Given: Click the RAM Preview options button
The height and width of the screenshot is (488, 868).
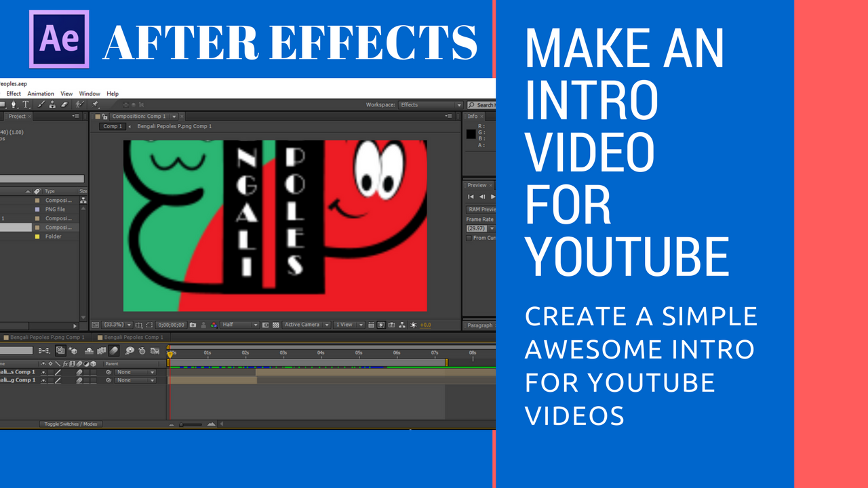Looking at the screenshot, I should point(481,209).
